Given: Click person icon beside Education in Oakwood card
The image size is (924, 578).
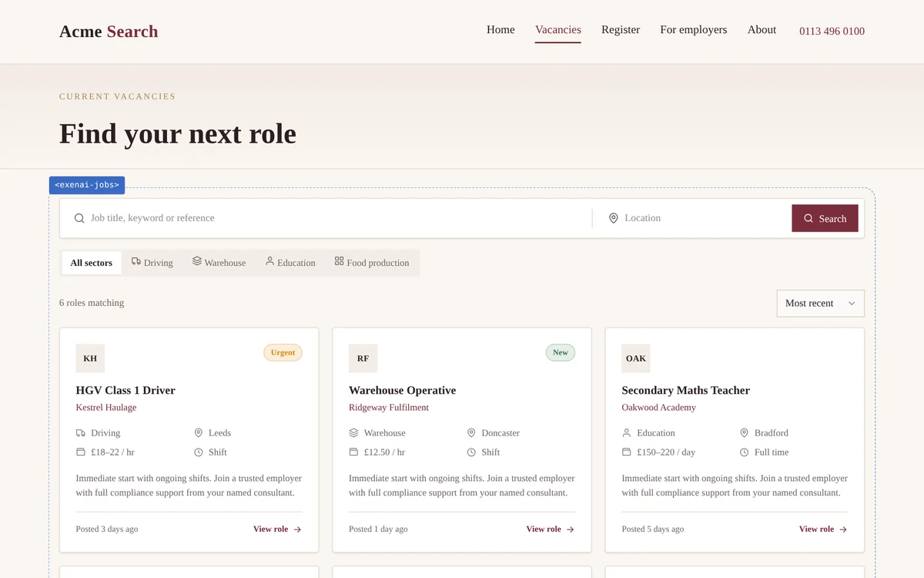Looking at the screenshot, I should tap(627, 433).
